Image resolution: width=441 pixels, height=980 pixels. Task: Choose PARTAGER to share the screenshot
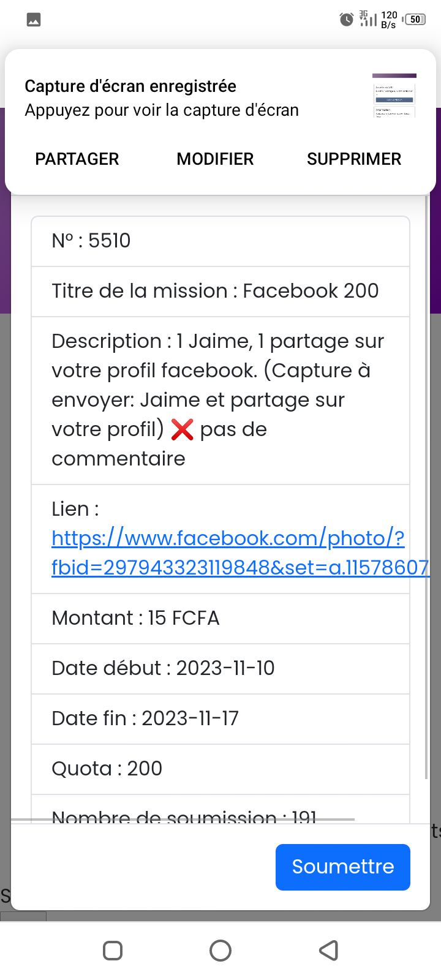(x=77, y=159)
